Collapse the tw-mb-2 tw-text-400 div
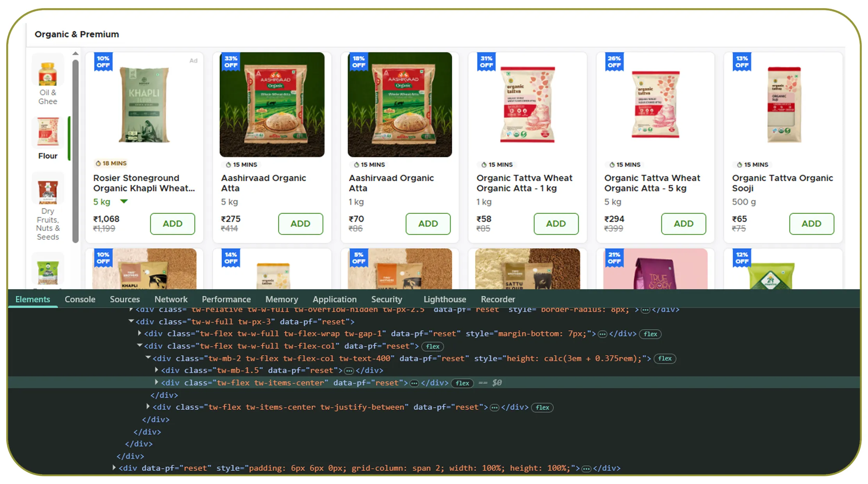This screenshot has height=484, width=868. (148, 358)
